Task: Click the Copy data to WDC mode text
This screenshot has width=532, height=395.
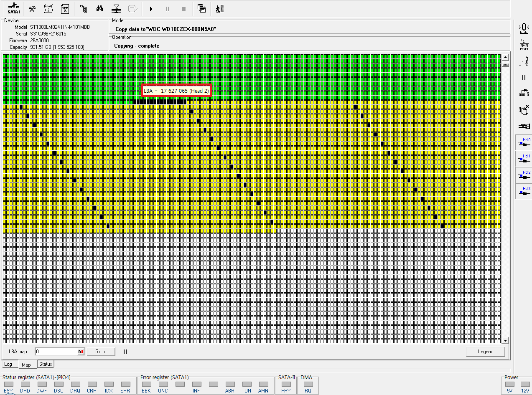Action: click(x=165, y=29)
